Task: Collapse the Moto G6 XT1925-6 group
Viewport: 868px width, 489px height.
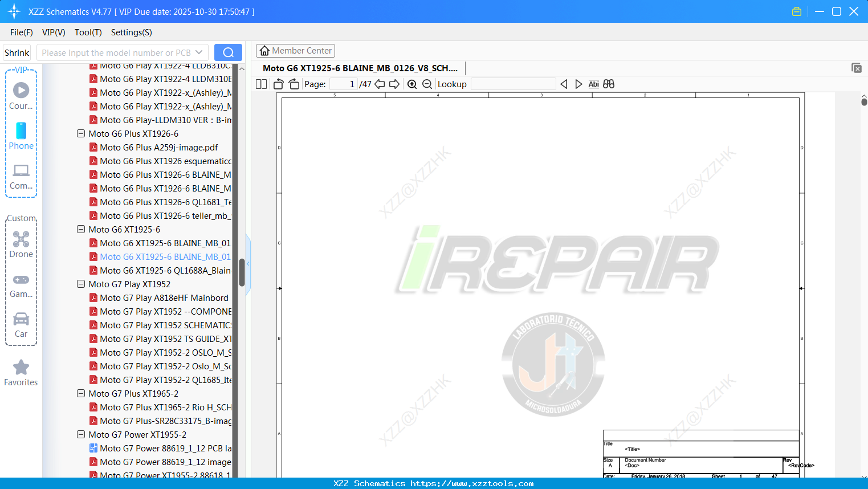Action: click(81, 230)
